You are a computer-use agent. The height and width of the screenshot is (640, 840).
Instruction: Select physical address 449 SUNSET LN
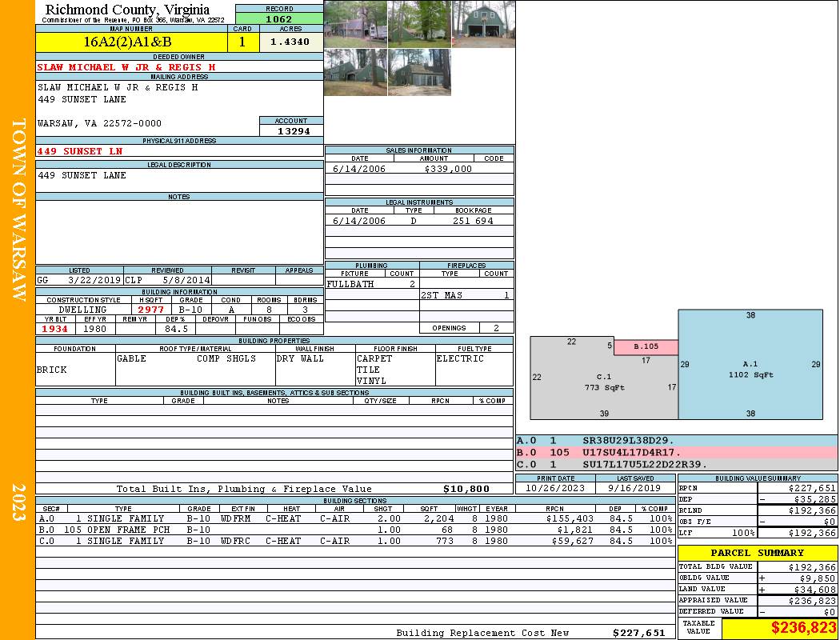click(x=80, y=151)
